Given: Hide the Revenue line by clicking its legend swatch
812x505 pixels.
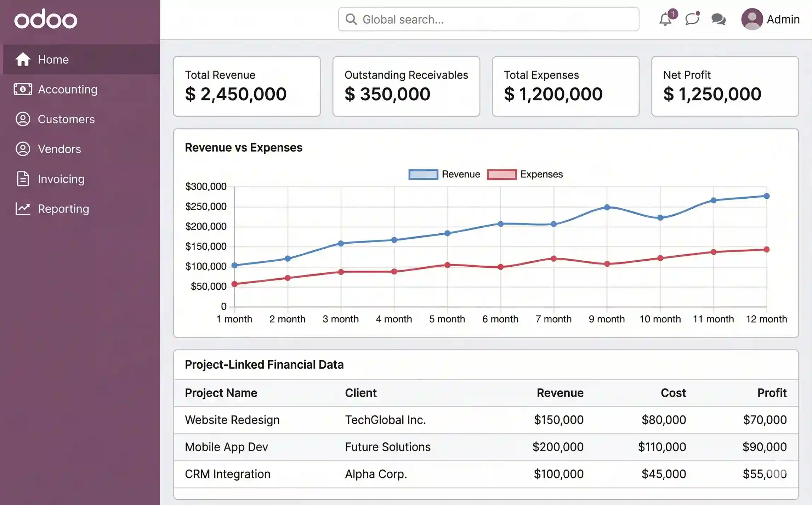Looking at the screenshot, I should (x=422, y=174).
